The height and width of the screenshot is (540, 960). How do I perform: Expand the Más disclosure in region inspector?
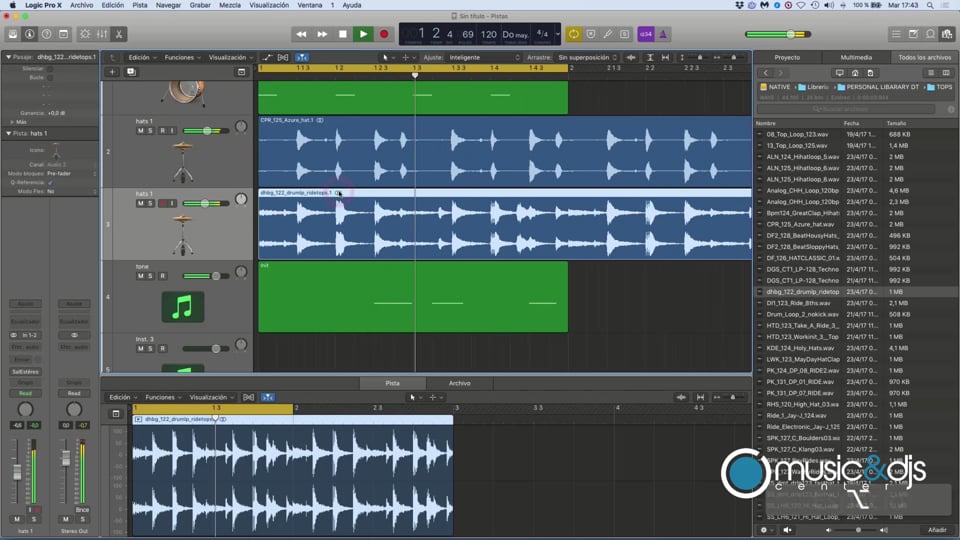pyautogui.click(x=12, y=122)
